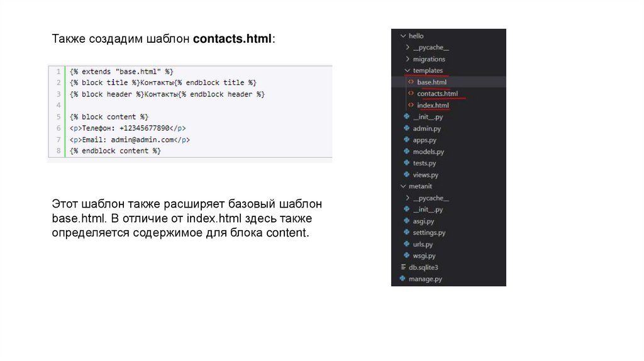
Task: Click the Python icon beside settings.py
Action: pyautogui.click(x=407, y=233)
